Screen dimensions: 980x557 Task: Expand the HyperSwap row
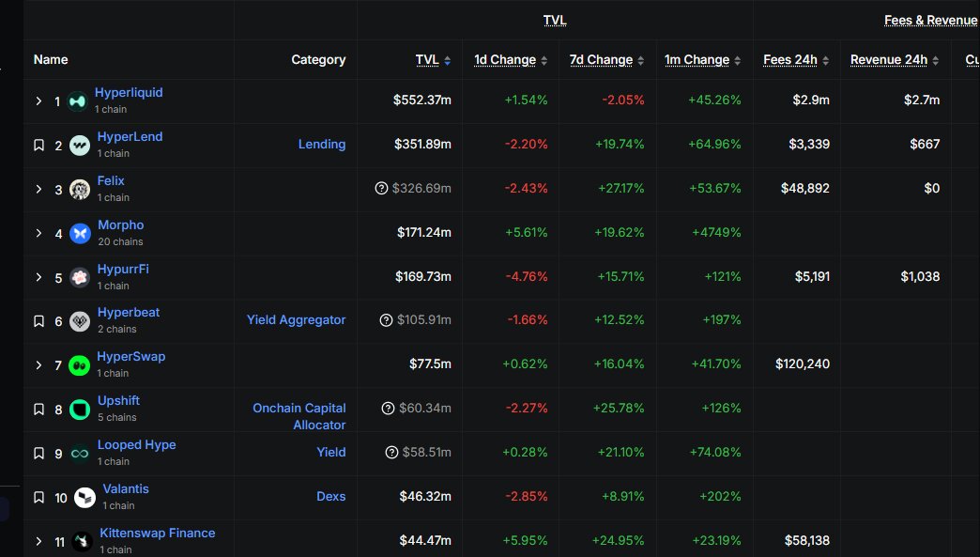click(38, 365)
